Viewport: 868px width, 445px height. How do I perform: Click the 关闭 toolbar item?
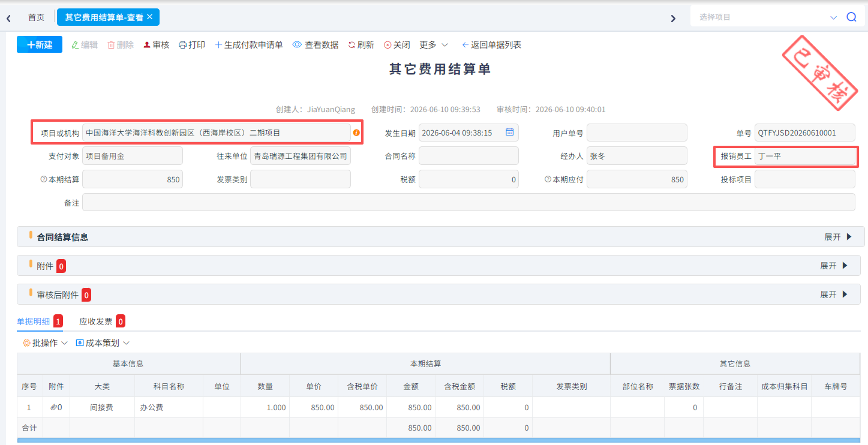(397, 45)
